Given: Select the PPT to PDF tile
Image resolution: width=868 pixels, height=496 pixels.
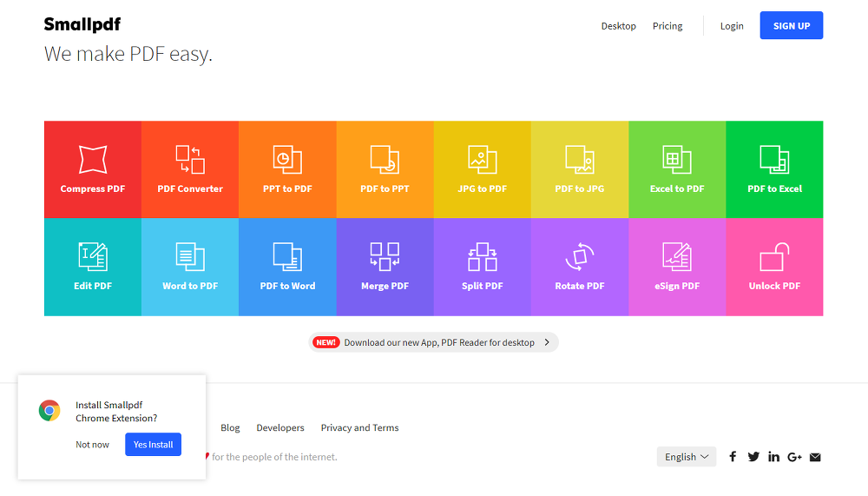Looking at the screenshot, I should tap(287, 169).
